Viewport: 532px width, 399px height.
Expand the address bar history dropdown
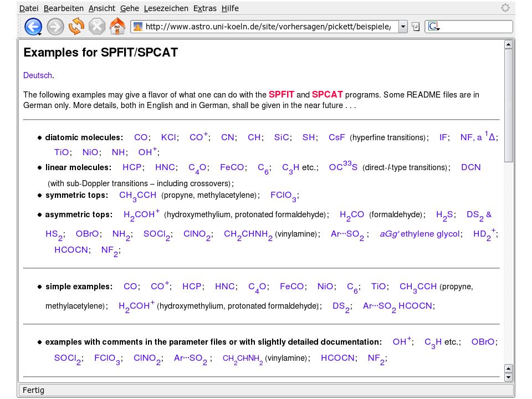(403, 27)
